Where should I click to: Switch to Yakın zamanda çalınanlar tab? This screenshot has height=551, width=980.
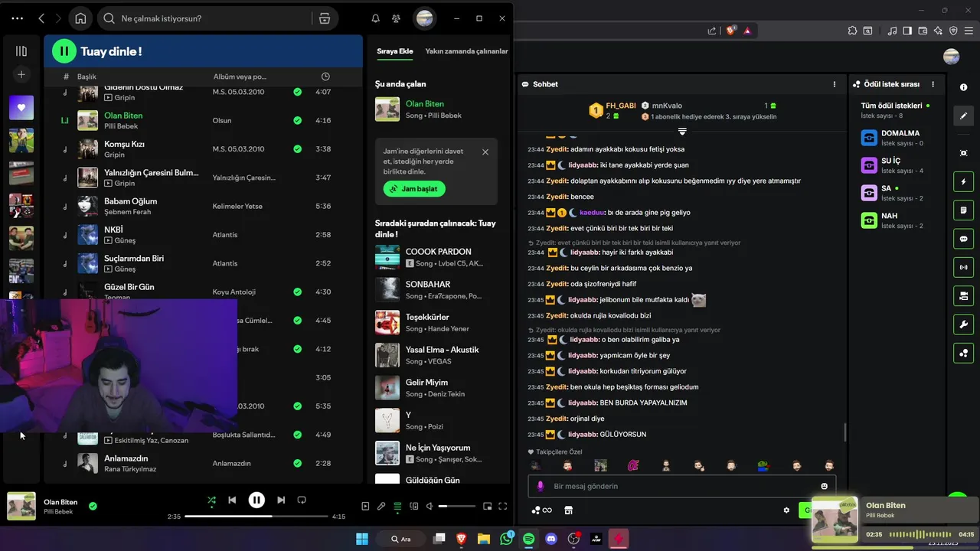466,51
